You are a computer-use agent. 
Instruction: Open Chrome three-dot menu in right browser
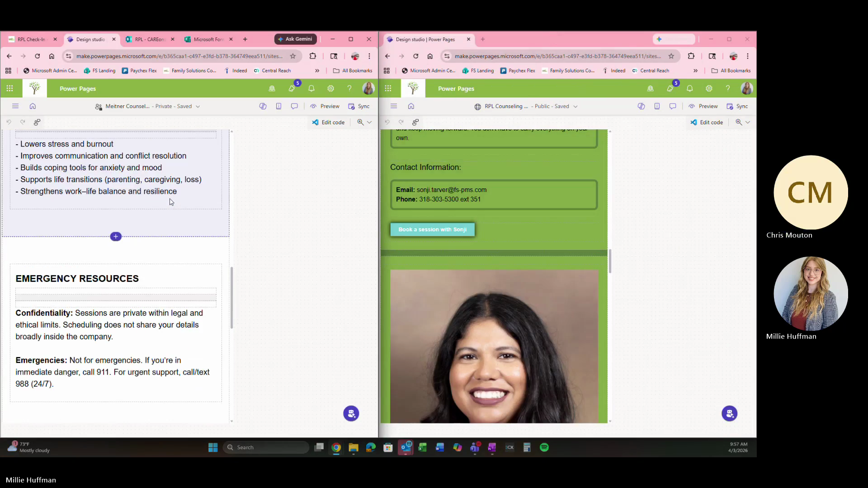pos(748,56)
